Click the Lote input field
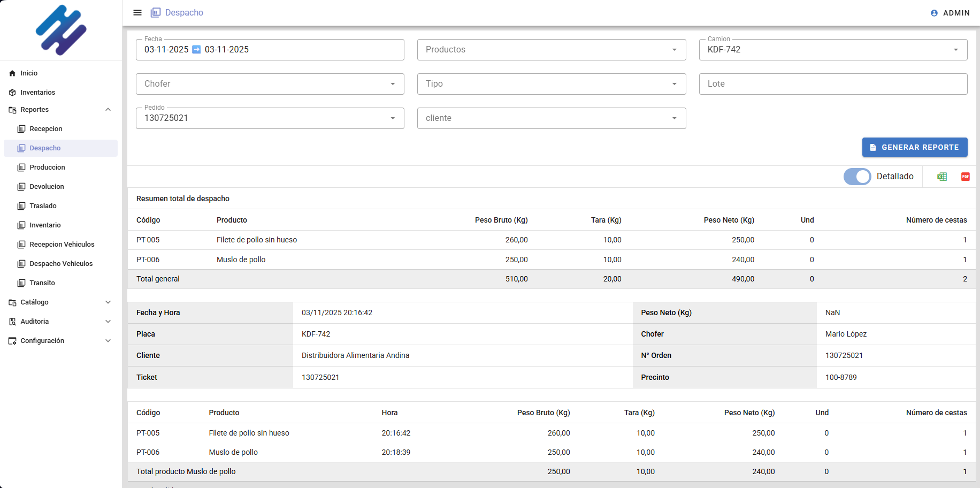980x488 pixels. (x=832, y=84)
